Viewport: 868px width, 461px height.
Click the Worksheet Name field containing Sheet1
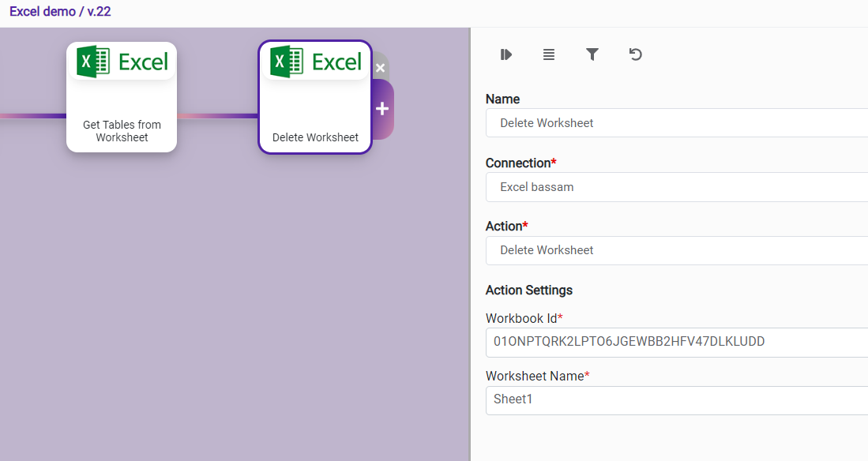(676, 399)
